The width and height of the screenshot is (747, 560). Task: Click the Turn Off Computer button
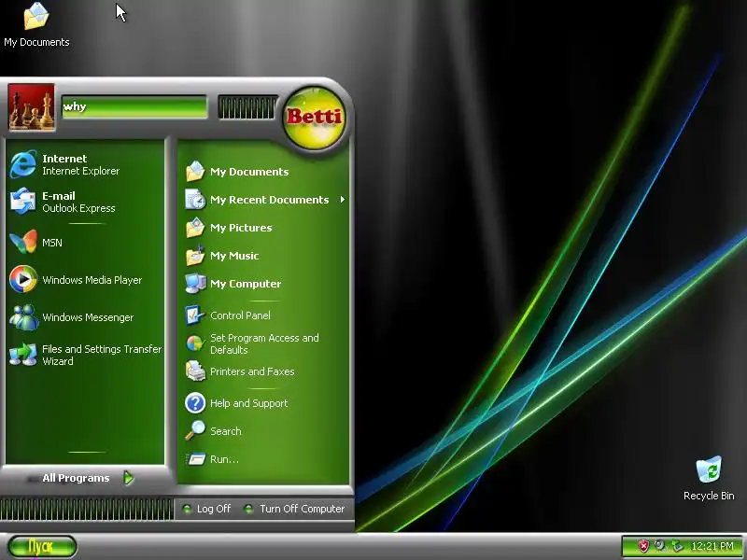(x=294, y=509)
